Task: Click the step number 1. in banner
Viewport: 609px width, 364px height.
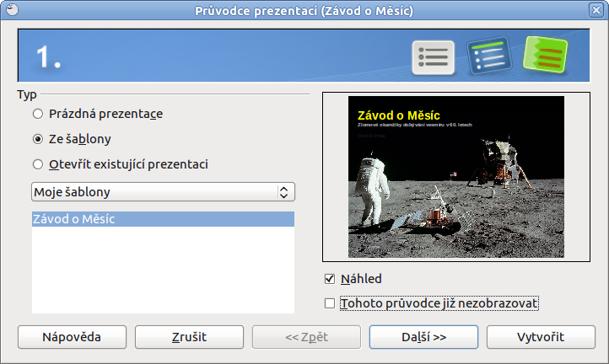Action: click(x=49, y=56)
